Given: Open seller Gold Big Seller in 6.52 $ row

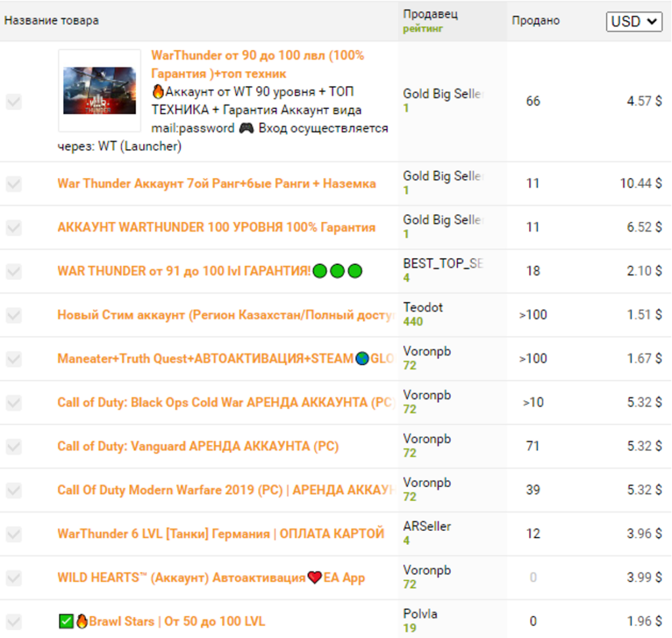Looking at the screenshot, I should tap(443, 219).
